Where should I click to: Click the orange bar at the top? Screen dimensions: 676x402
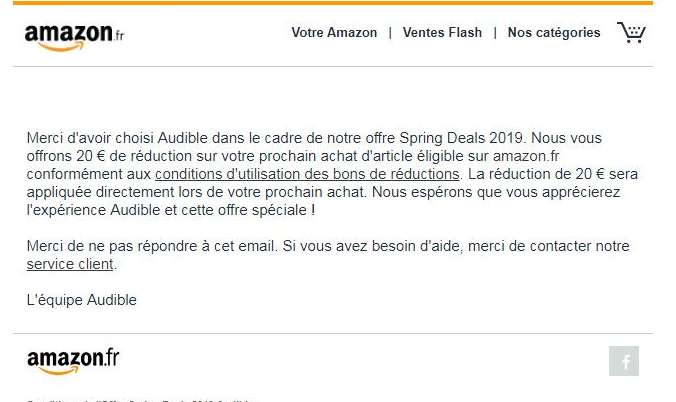pyautogui.click(x=333, y=3)
